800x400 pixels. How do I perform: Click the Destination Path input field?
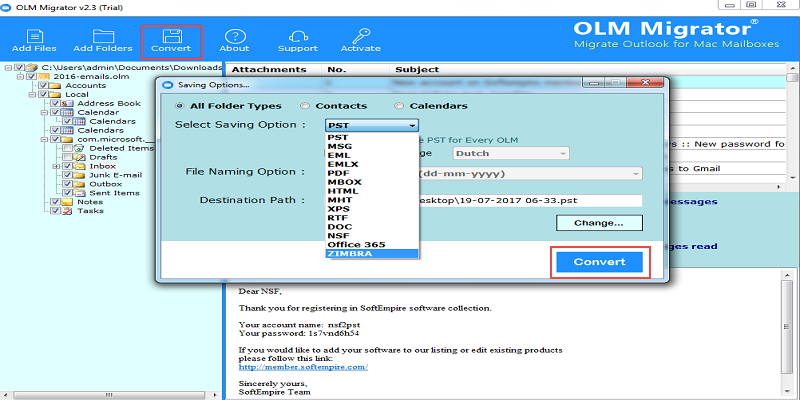[530, 201]
